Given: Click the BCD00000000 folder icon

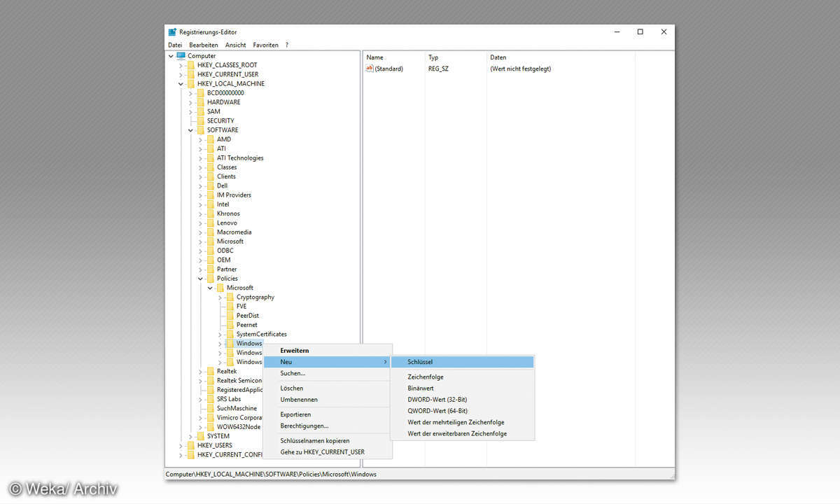Looking at the screenshot, I should tap(200, 93).
